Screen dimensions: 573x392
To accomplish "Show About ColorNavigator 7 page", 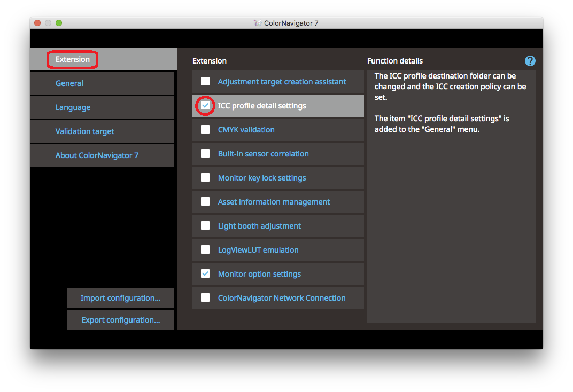I will (102, 155).
